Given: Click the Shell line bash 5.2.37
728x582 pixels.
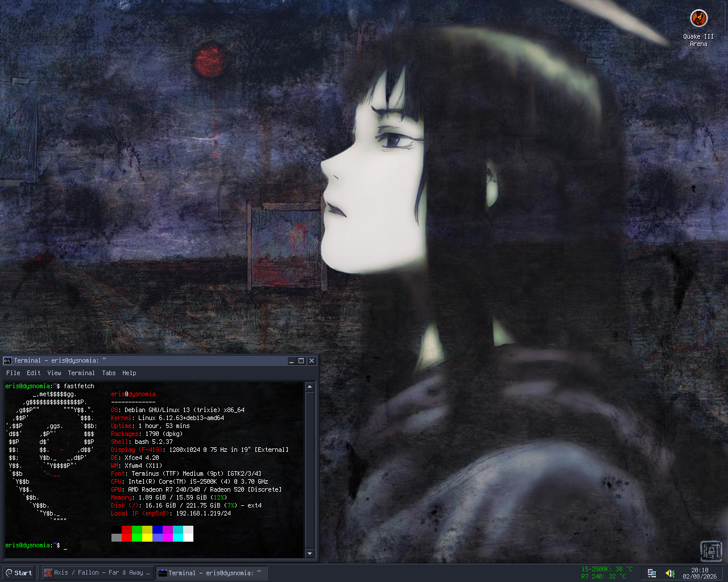Looking at the screenshot, I should coord(142,442).
